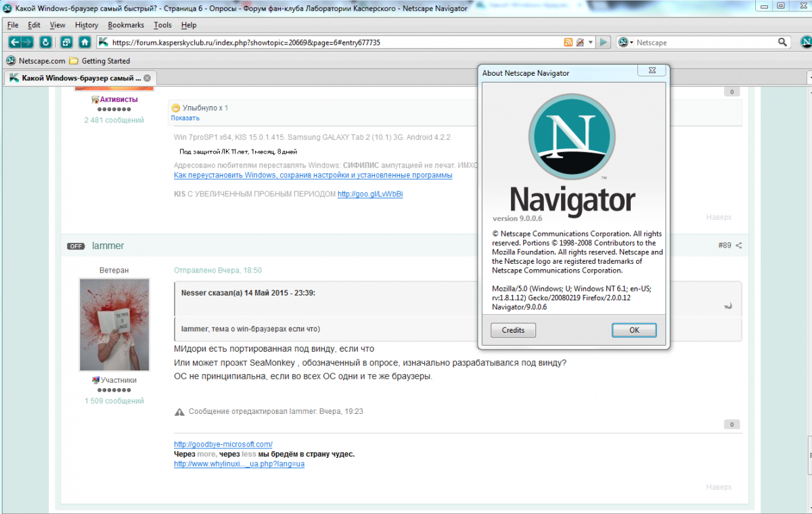Open the Tools menu
The height and width of the screenshot is (514, 812).
point(162,25)
